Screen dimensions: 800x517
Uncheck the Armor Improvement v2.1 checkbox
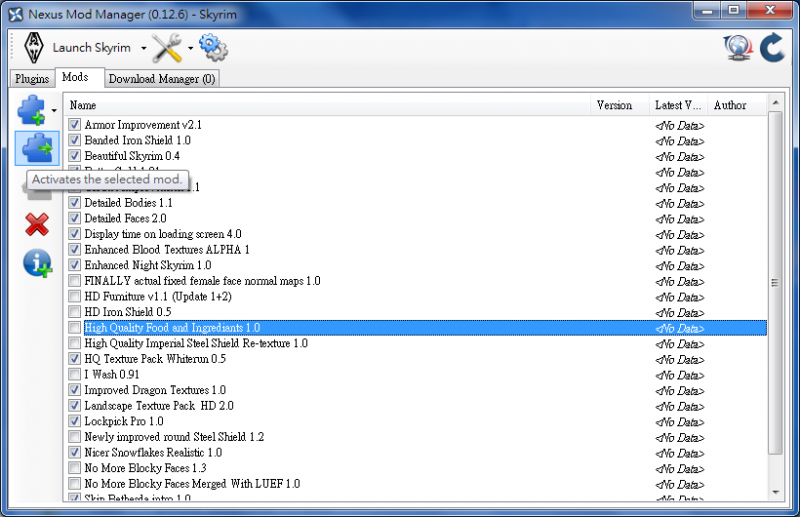tap(74, 125)
